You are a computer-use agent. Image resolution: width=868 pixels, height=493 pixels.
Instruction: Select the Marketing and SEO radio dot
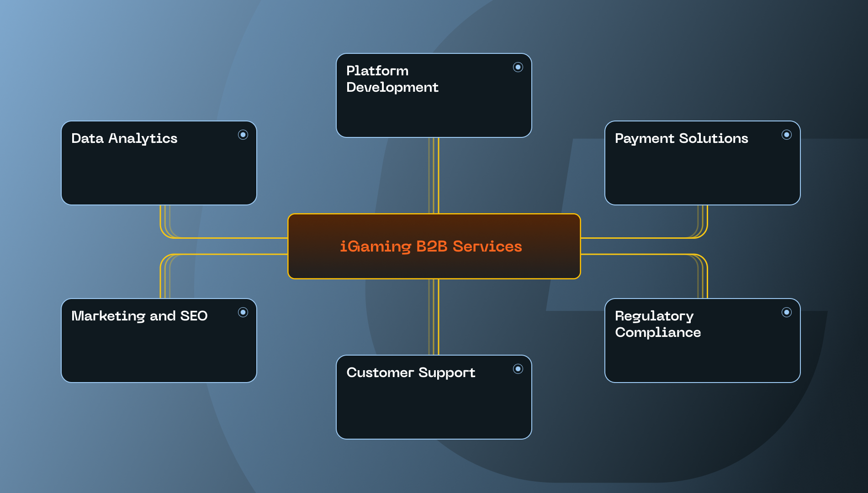pyautogui.click(x=243, y=312)
